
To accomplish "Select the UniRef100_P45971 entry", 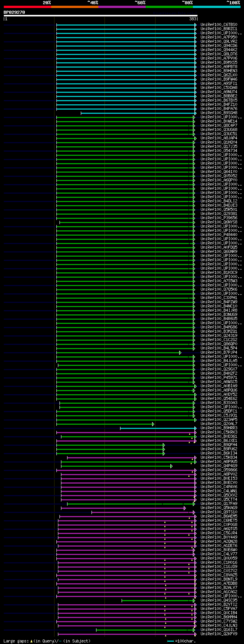I will tap(219, 378).
